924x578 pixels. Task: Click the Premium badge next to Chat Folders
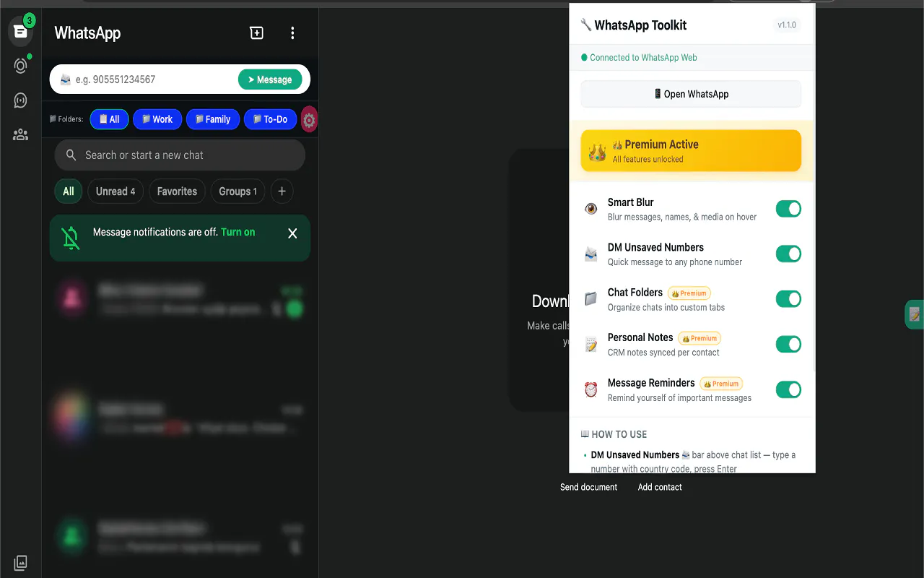point(689,293)
